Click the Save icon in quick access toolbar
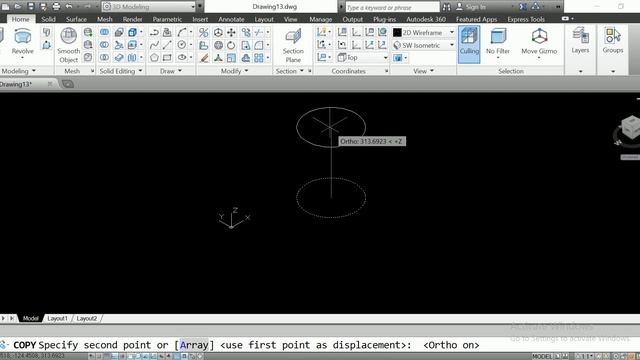Image resolution: width=640 pixels, height=360 pixels. click(x=31, y=7)
